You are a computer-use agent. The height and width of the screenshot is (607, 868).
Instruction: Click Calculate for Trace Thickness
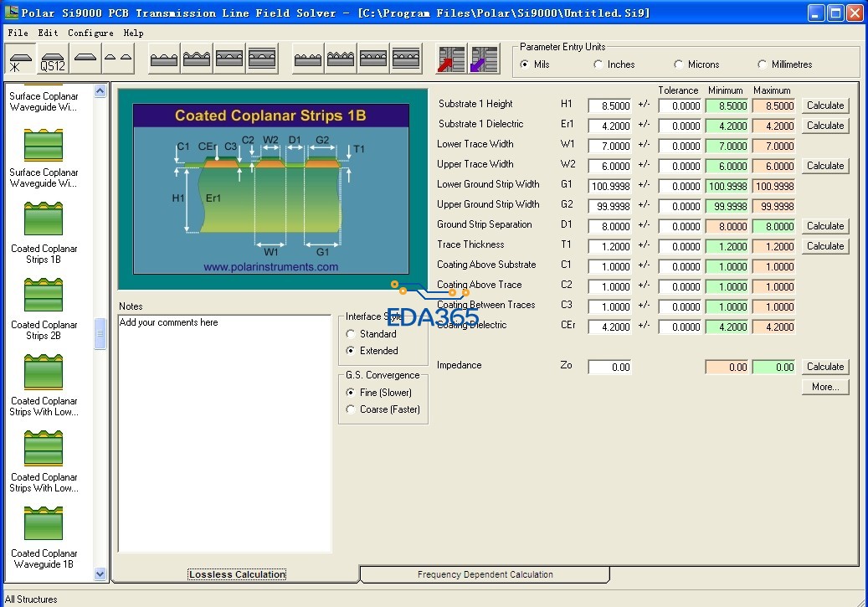824,246
